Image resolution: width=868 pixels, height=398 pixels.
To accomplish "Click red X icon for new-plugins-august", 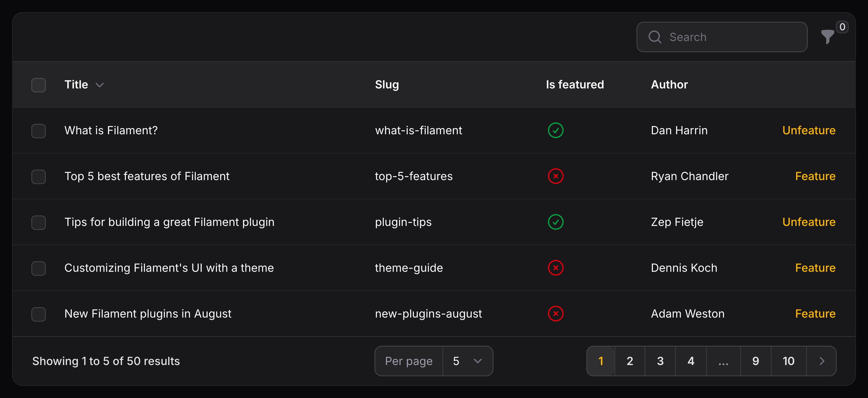I will point(555,314).
